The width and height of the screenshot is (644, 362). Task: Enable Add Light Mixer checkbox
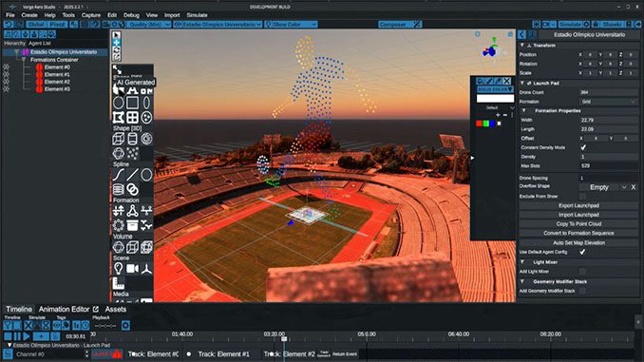pos(582,271)
